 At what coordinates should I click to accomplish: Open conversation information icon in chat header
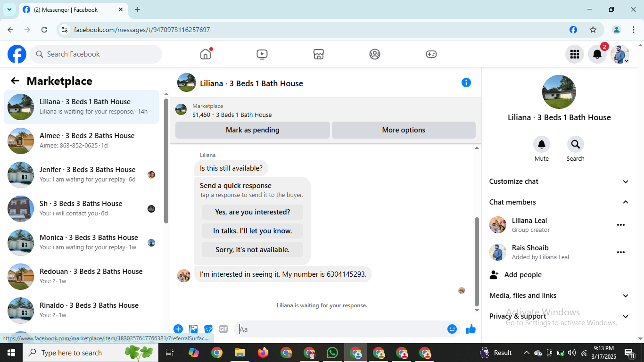[466, 82]
